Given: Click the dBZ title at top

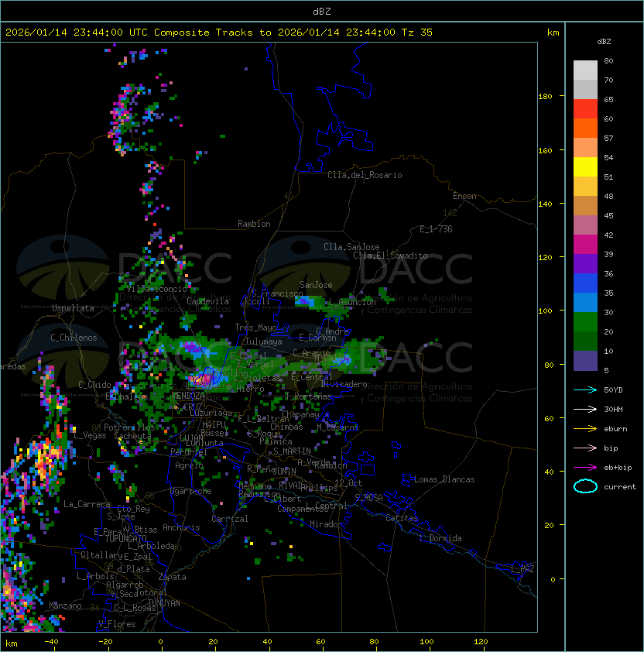Looking at the screenshot, I should 322,11.
